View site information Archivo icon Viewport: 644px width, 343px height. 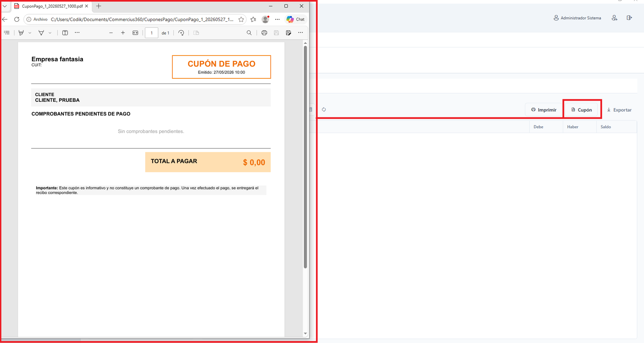tap(37, 19)
